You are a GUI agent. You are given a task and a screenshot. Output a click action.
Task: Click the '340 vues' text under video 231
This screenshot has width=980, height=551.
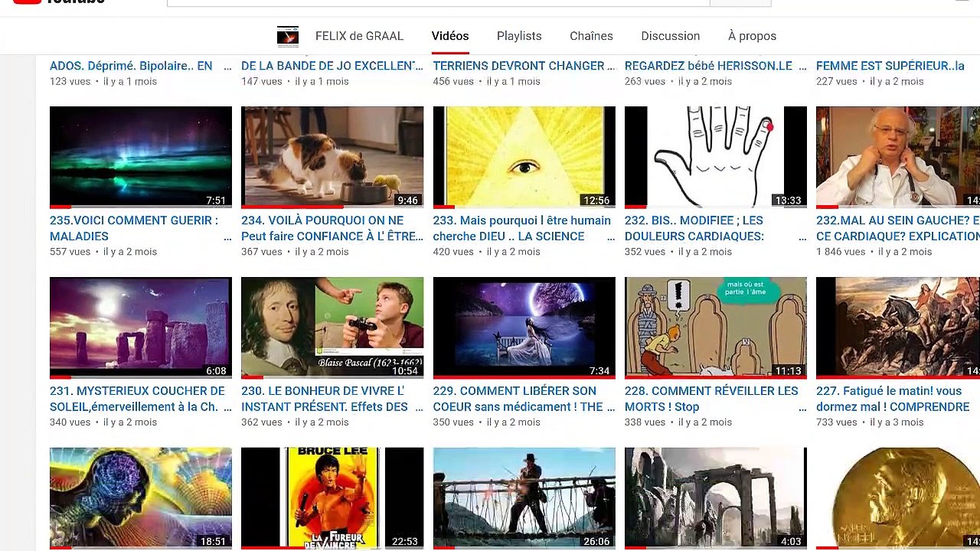[70, 422]
